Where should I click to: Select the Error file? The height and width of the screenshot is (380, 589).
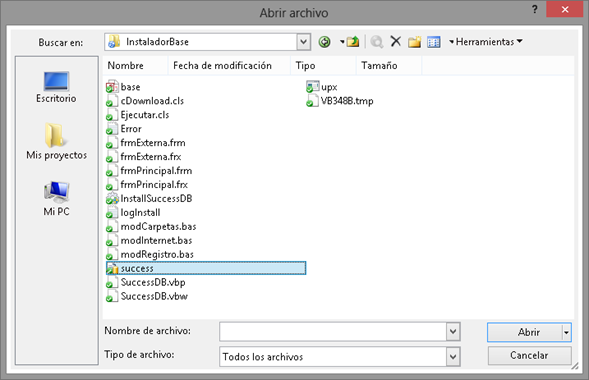click(x=124, y=129)
